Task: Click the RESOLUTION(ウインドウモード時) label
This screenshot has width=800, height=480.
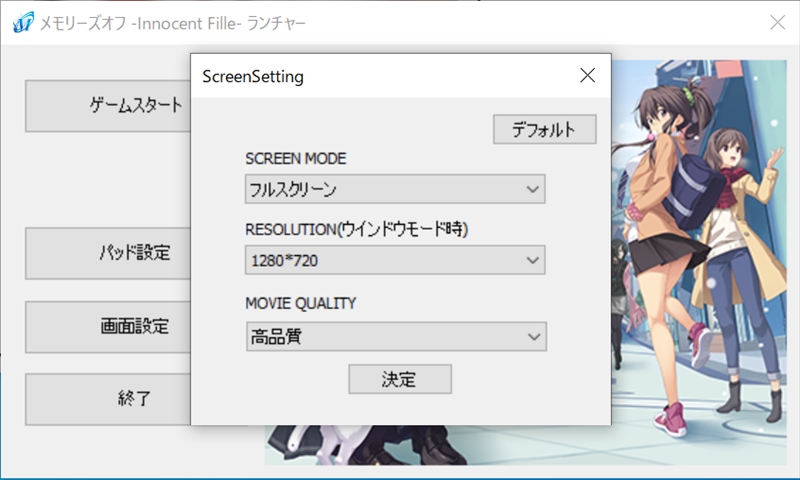Action: [356, 230]
